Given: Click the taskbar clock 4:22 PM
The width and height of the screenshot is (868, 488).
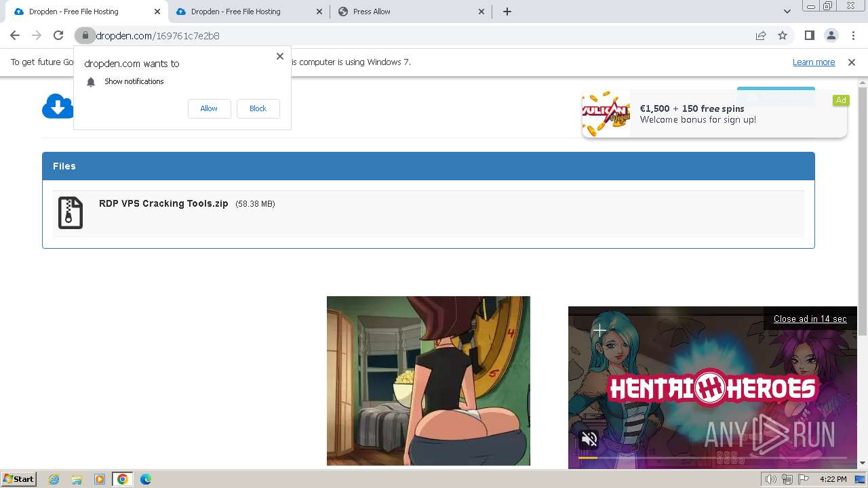Looking at the screenshot, I should pos(833,479).
